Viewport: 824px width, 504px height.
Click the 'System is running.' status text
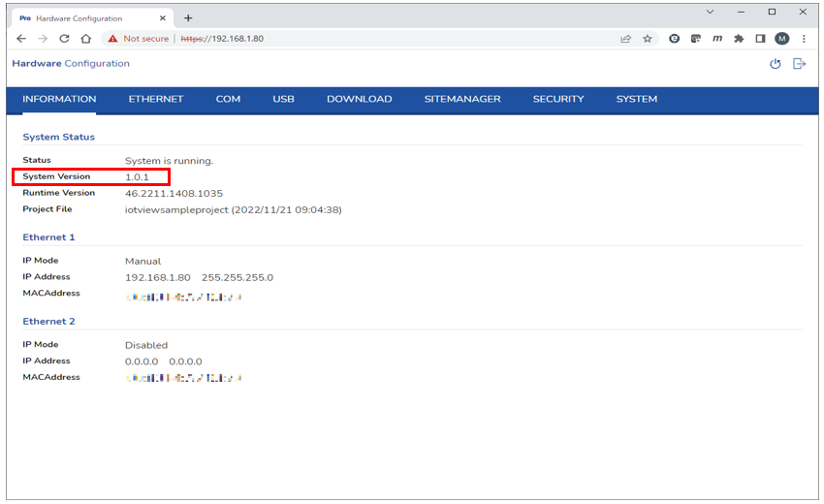click(170, 161)
